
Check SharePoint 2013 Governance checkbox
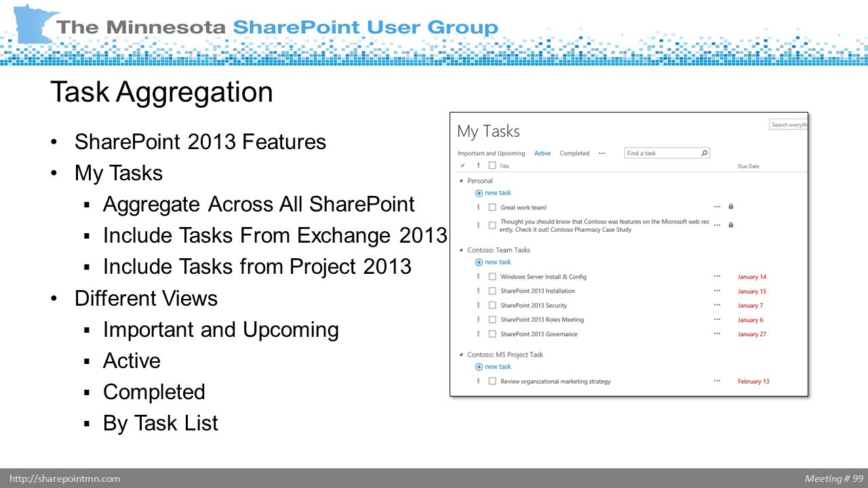click(x=492, y=333)
